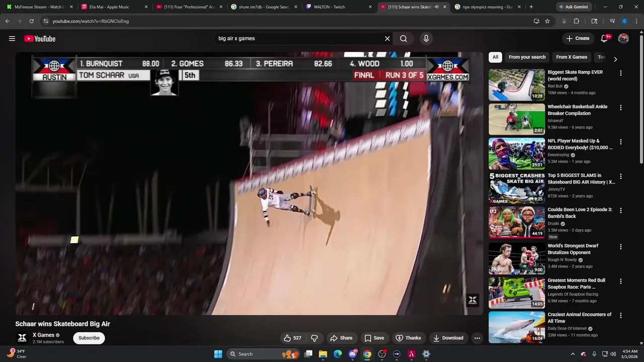Image resolution: width=644 pixels, height=362 pixels.
Task: Click the Create button
Action: click(578, 38)
